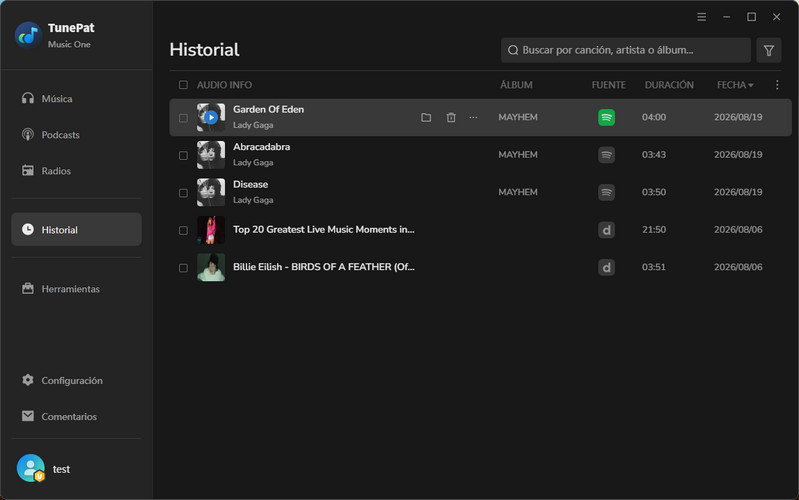Click Lady Gaga under Abracadabra

(253, 163)
